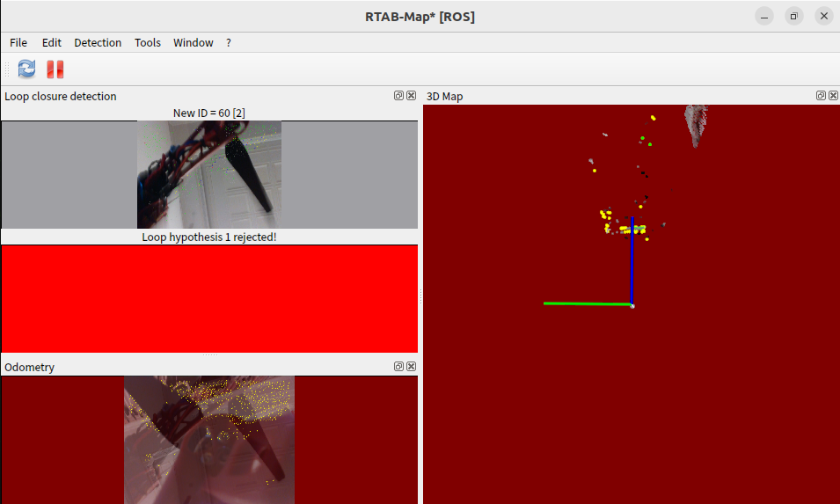Open the File menu
Screen dimensions: 840x504
(x=18, y=43)
